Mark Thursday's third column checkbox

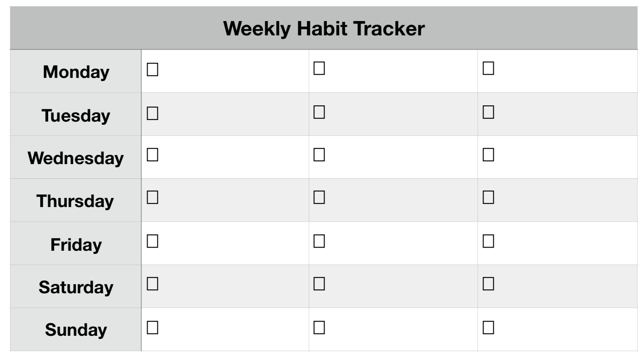(x=488, y=197)
